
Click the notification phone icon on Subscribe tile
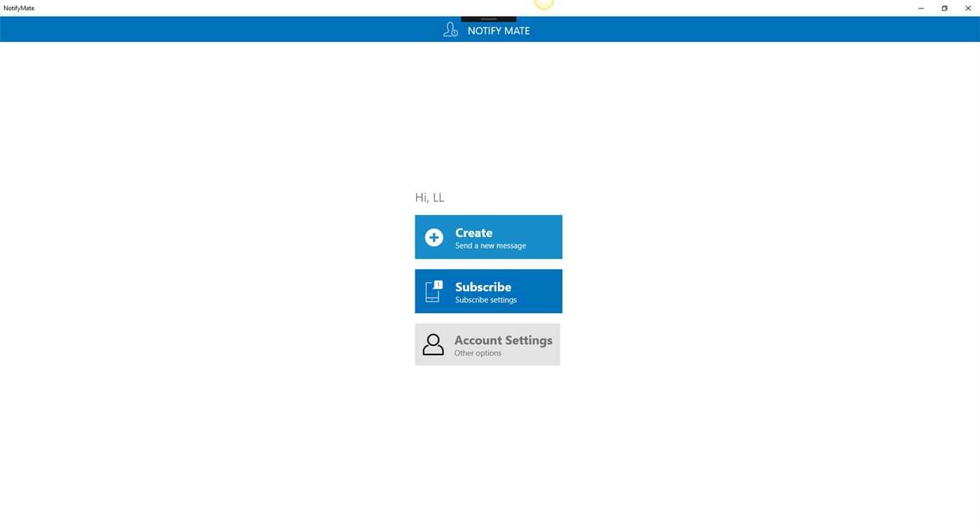point(433,291)
